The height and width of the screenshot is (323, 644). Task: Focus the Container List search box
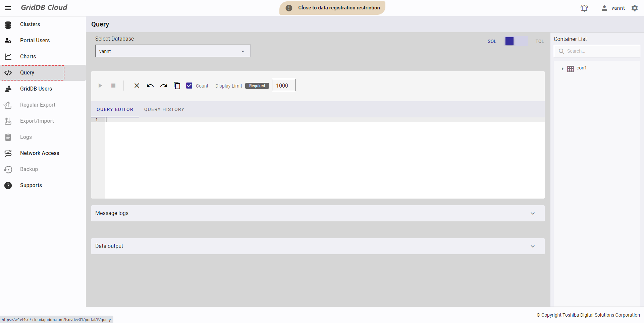597,51
